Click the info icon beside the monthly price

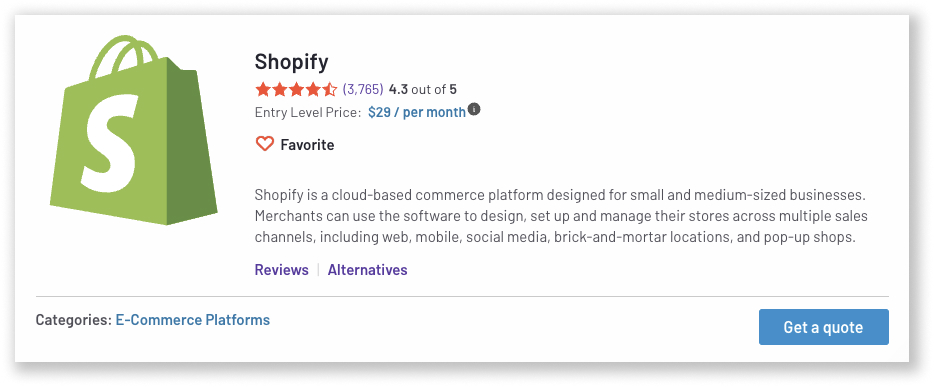[x=474, y=110]
